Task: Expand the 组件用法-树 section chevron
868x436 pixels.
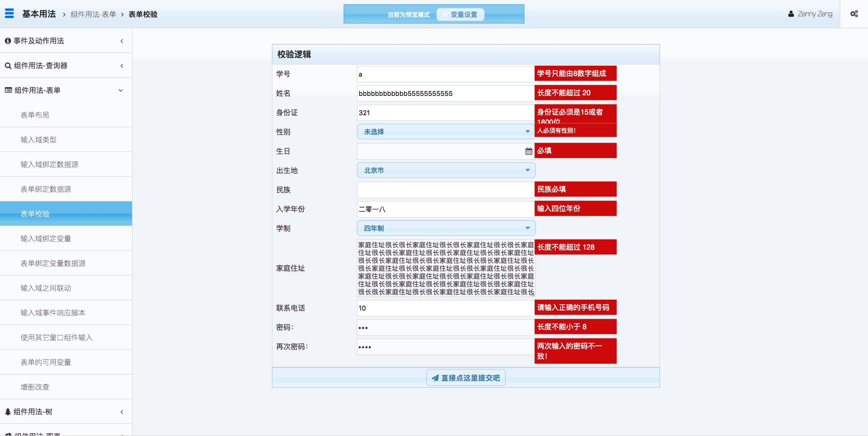Action: pyautogui.click(x=122, y=412)
